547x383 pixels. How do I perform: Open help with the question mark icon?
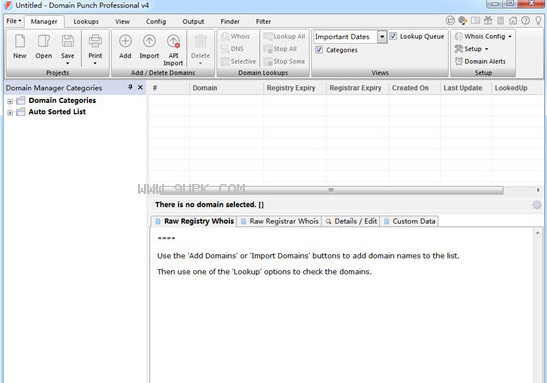point(525,21)
